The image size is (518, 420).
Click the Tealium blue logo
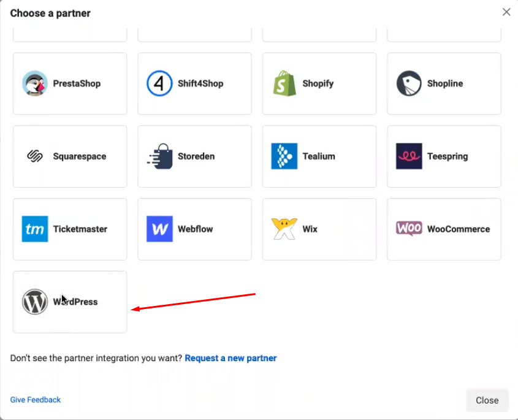[284, 156]
